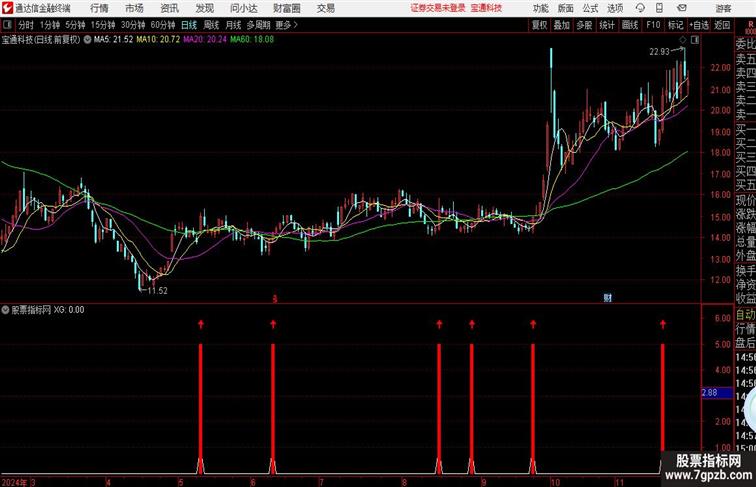The width and height of the screenshot is (756, 487).
Task: Click the 宝通科技(日线 前复权) chart title
Action: (41, 40)
